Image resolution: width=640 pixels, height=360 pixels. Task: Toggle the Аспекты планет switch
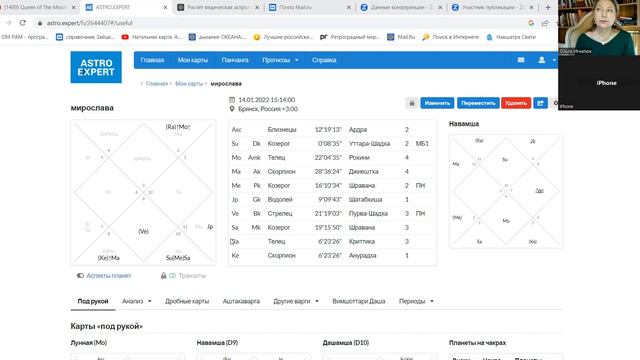[x=80, y=276]
